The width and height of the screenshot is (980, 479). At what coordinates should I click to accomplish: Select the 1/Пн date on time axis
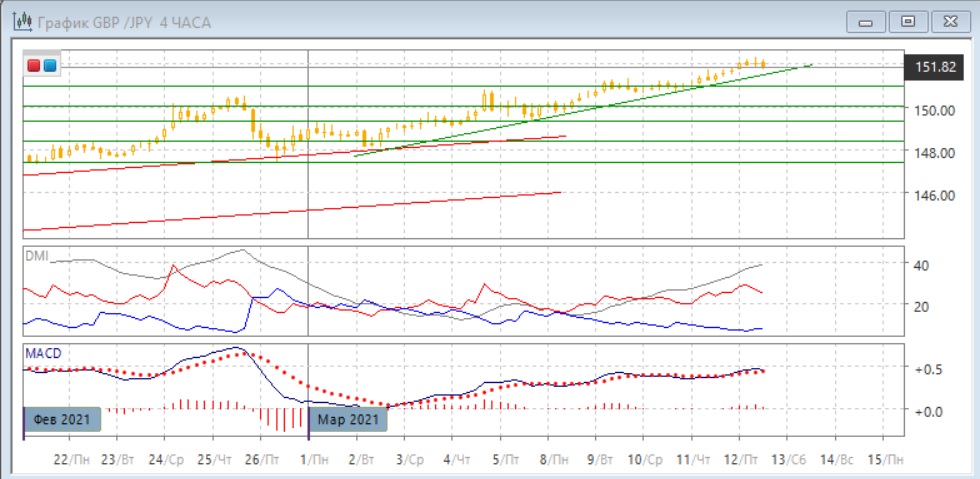313,458
